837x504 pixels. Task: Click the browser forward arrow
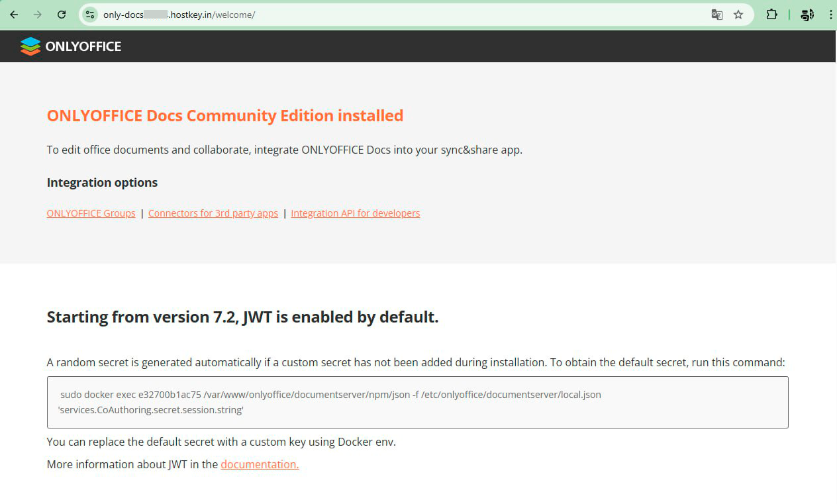(38, 15)
